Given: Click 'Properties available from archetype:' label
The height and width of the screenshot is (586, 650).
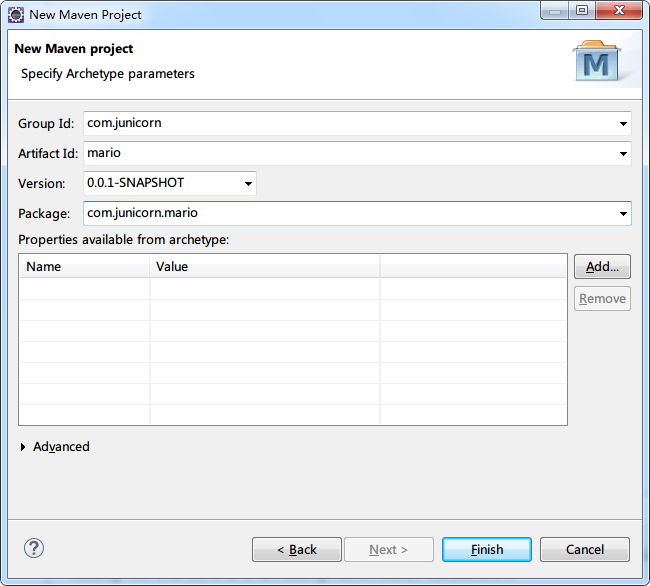Looking at the screenshot, I should [x=124, y=240].
